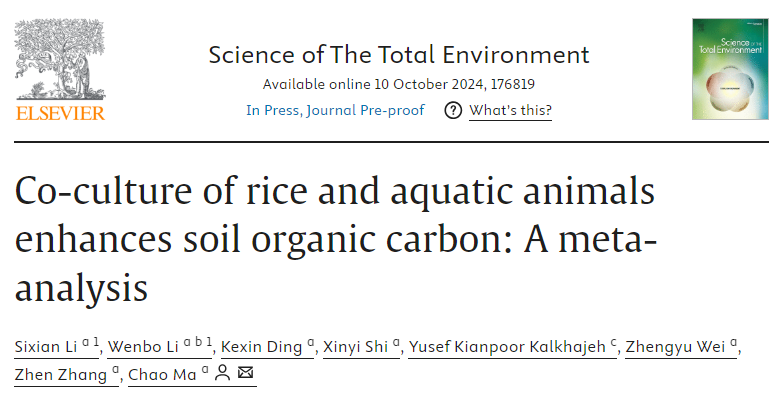Click the In Press, Journal Pre-proof link

[x=335, y=110]
